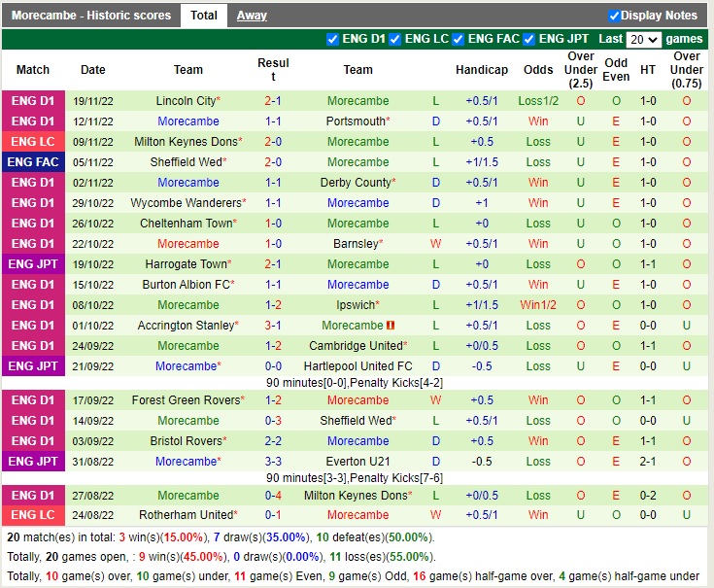Click Forest Green Rovers team name

pyautogui.click(x=186, y=399)
